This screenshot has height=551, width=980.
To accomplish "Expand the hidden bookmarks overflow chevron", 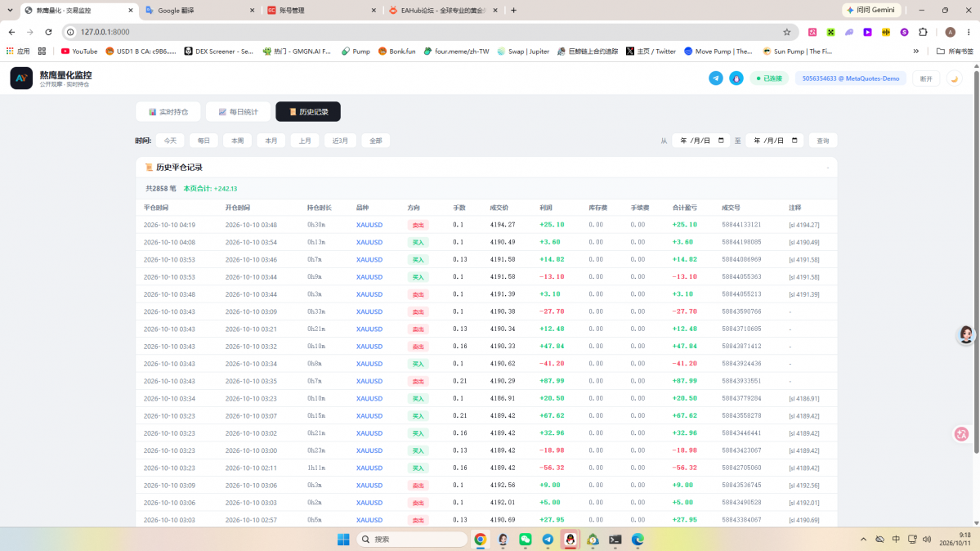I will tap(916, 52).
